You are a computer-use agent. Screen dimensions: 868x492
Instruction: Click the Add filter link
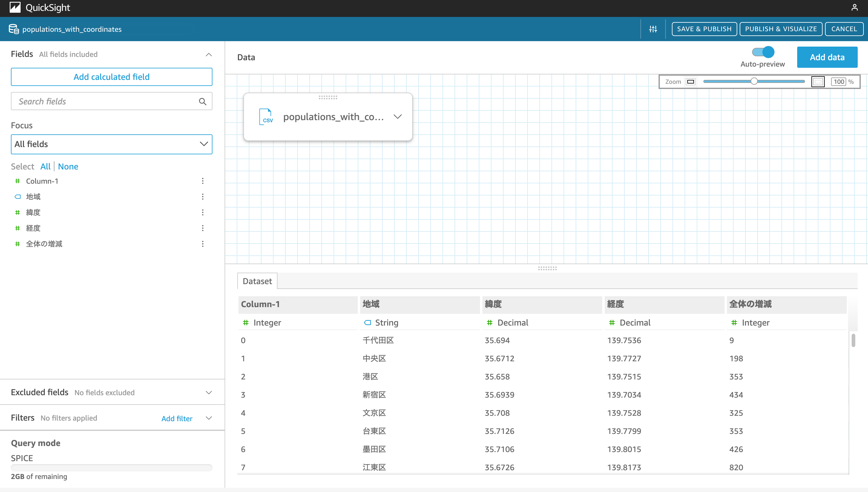(177, 418)
